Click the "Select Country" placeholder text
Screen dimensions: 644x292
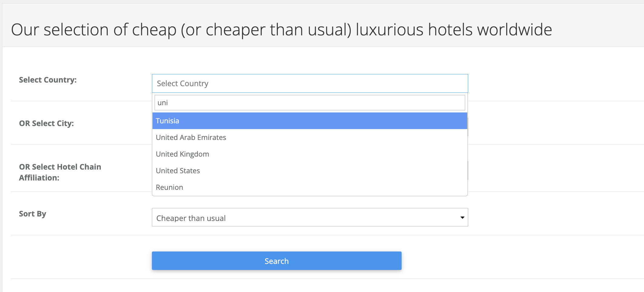pos(182,83)
